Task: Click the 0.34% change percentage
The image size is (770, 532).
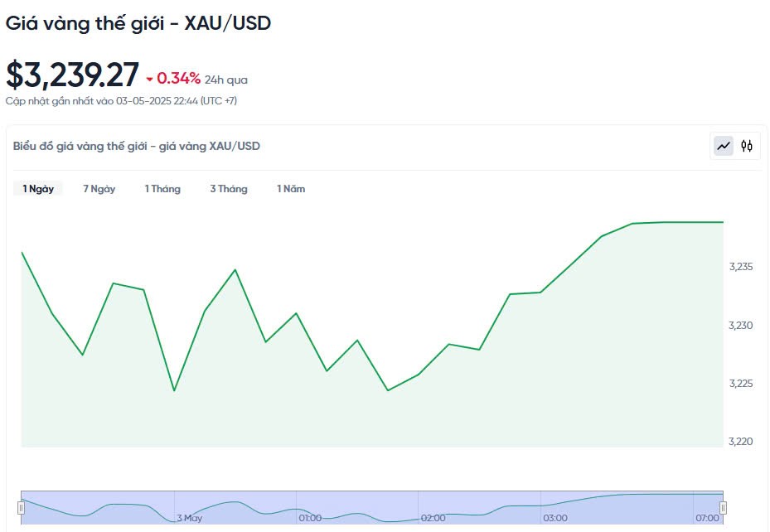Action: (x=178, y=79)
